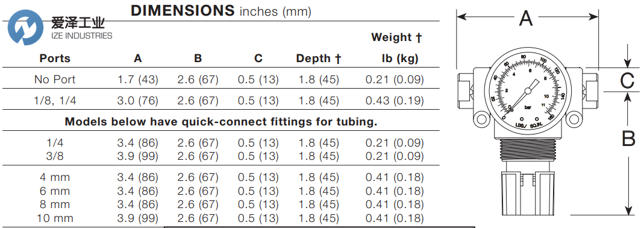This screenshot has height=228, width=644.
Task: Click dimension letter C beside drawing
Action: coord(627,81)
